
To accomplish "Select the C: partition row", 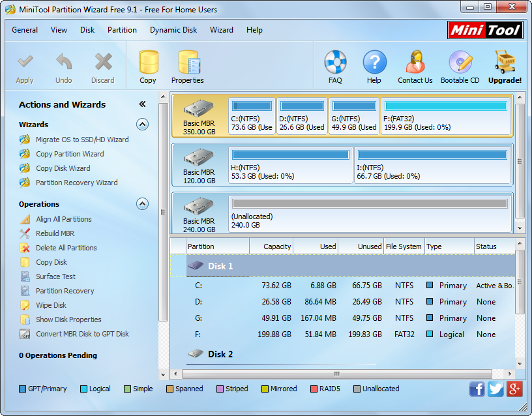I will pos(343,286).
